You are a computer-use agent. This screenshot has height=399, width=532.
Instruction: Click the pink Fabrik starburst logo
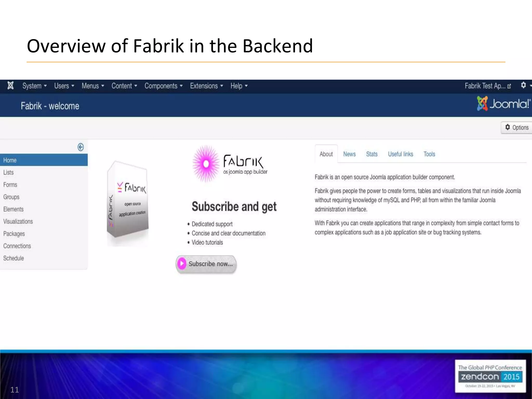pyautogui.click(x=206, y=164)
